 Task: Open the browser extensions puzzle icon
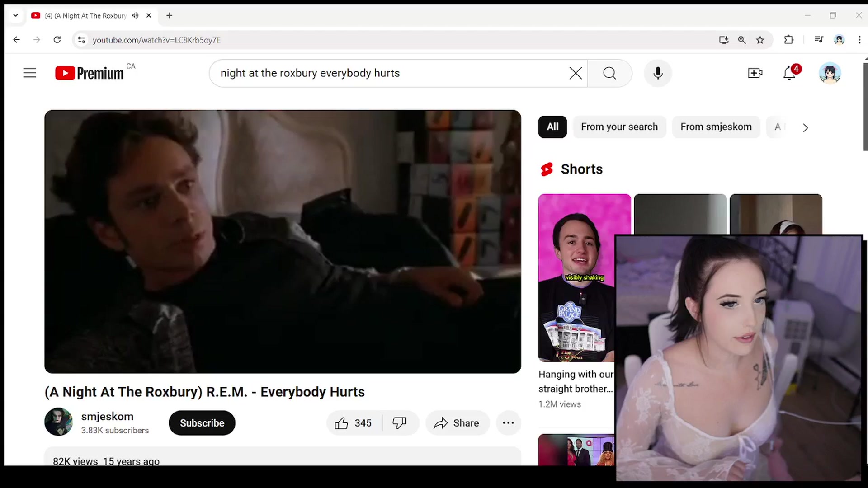click(x=789, y=40)
